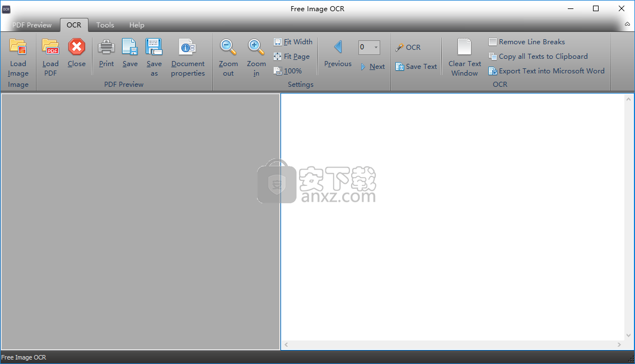635x364 pixels.
Task: Open the Tools tab
Action: tap(105, 25)
